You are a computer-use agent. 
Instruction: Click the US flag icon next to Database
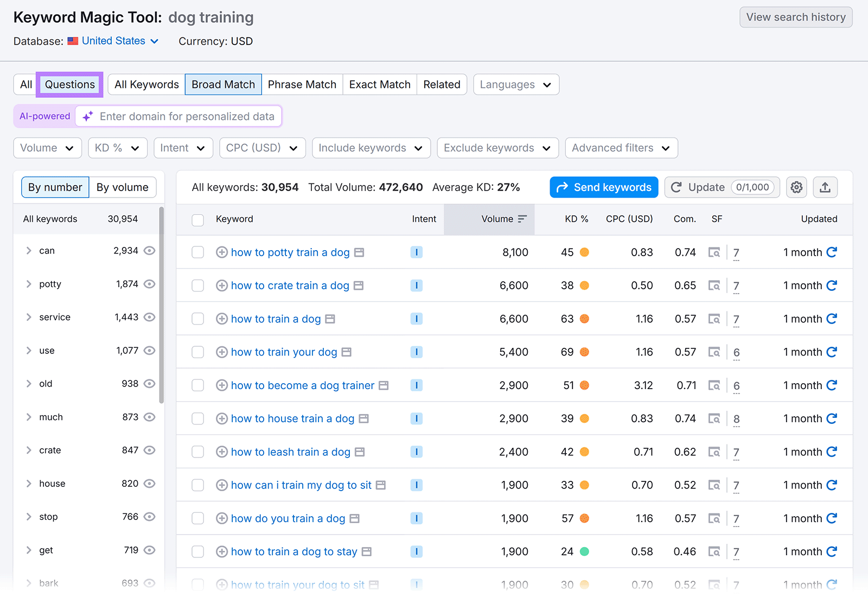(73, 40)
